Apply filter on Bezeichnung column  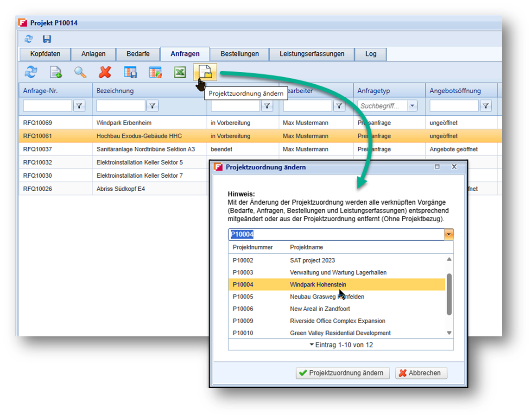(x=152, y=106)
